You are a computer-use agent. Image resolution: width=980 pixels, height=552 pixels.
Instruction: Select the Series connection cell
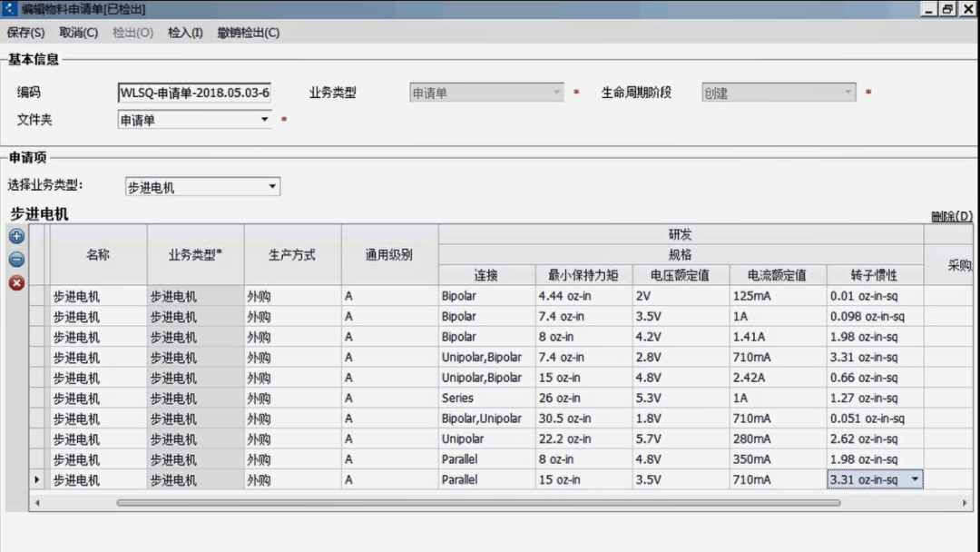click(486, 398)
